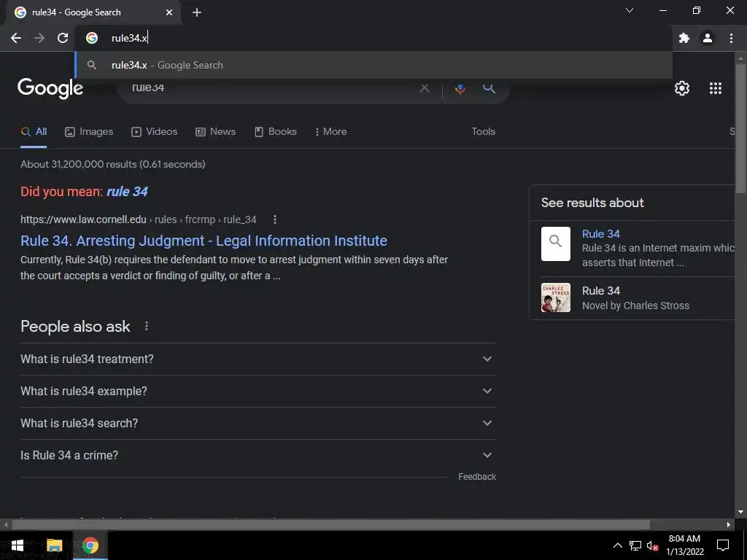Viewport: 747px width, 560px height.
Task: Open the Google apps grid
Action: pos(716,88)
